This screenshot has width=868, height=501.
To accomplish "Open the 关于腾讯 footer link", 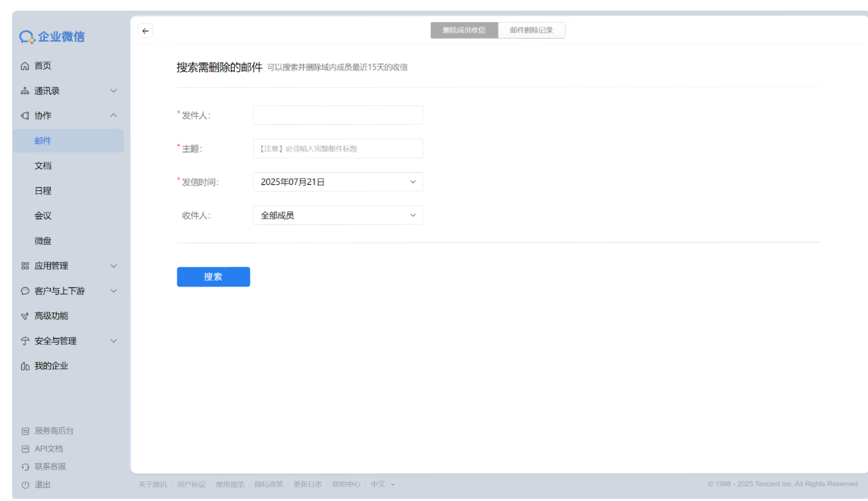I will point(152,484).
